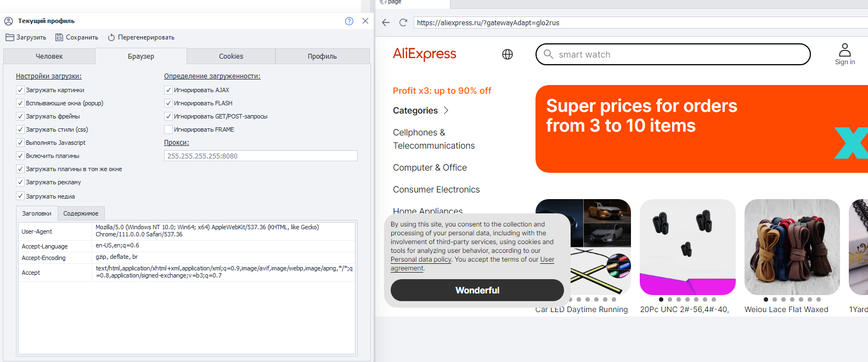
Task: Click the Загрузить profile icon
Action: [x=9, y=37]
